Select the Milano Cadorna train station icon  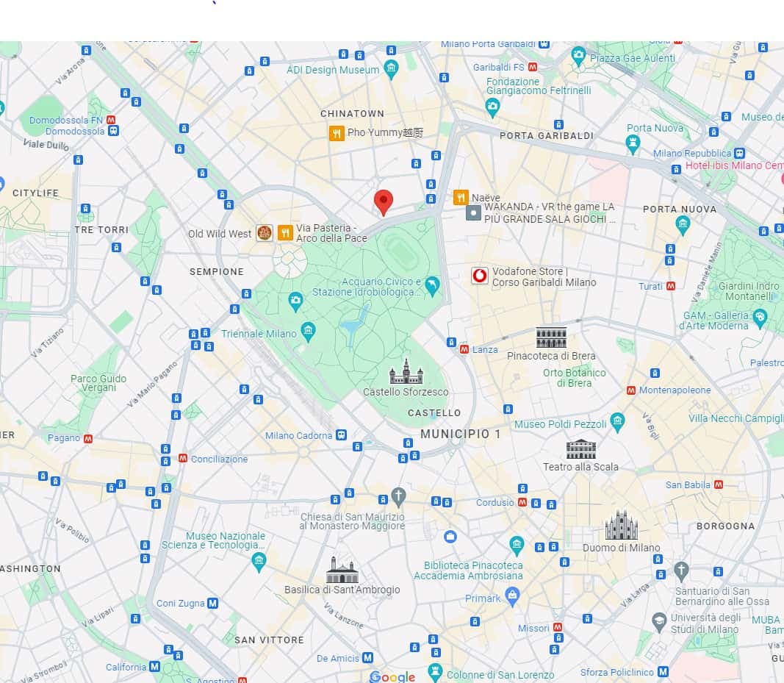click(341, 435)
